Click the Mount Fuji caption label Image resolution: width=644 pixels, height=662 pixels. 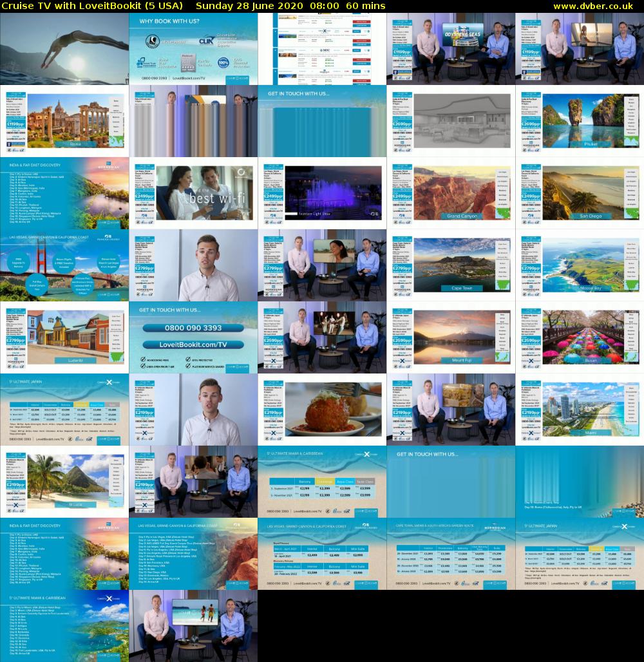coord(462,361)
